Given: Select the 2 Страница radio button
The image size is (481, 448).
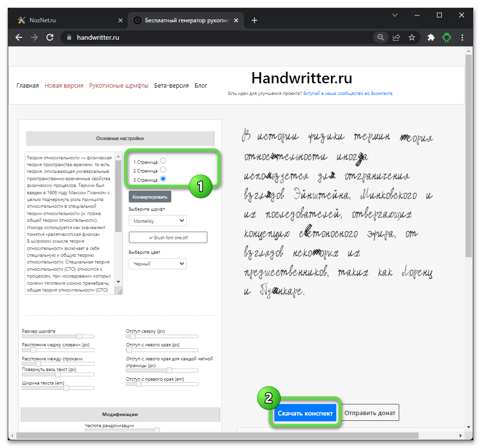Looking at the screenshot, I should 163,170.
